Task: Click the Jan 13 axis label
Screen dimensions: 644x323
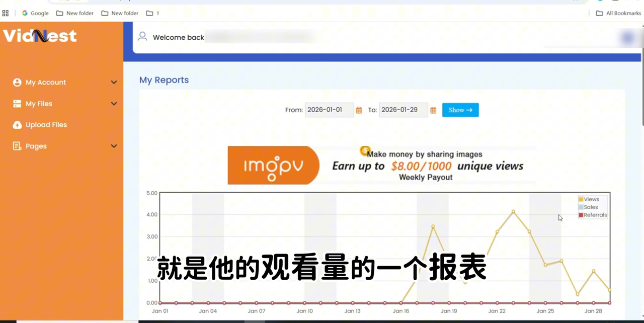Action: pos(352,311)
